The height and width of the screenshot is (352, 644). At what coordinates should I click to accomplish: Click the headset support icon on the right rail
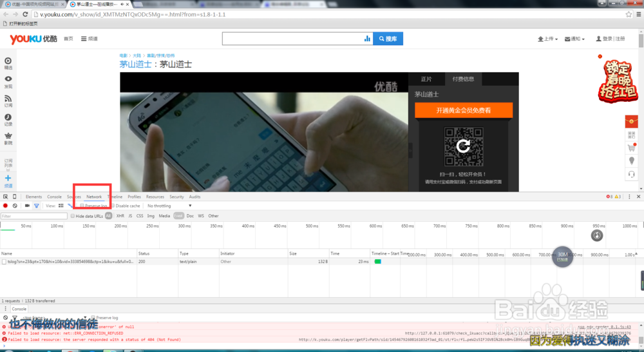(632, 174)
